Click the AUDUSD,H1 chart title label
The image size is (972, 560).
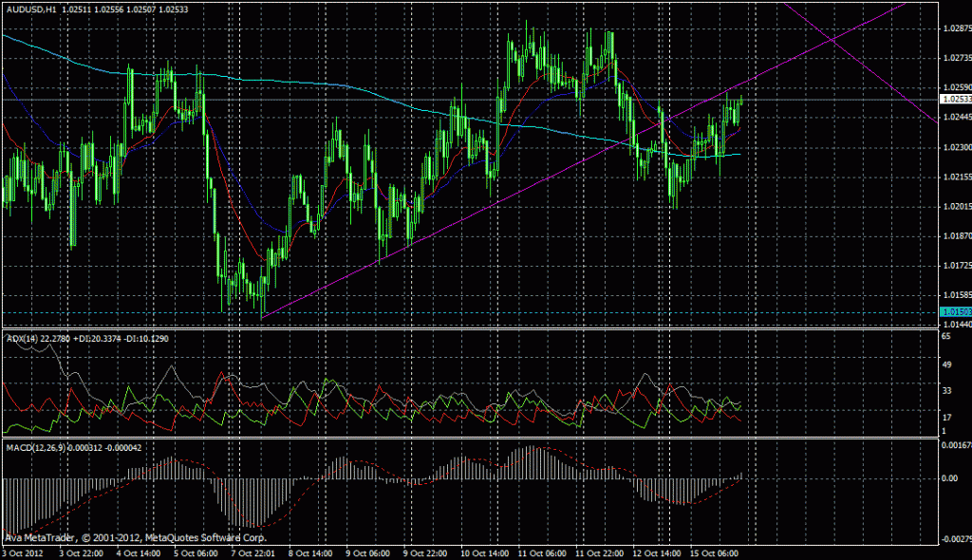[29, 8]
